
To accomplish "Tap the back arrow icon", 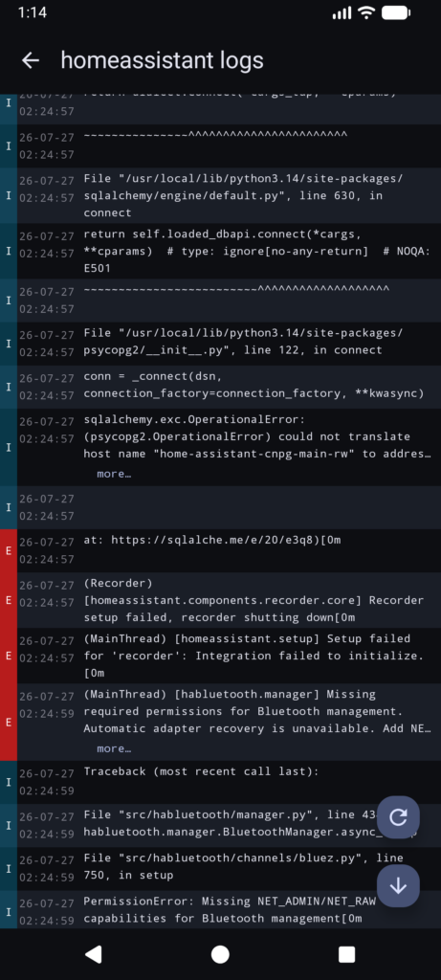I will (30, 60).
